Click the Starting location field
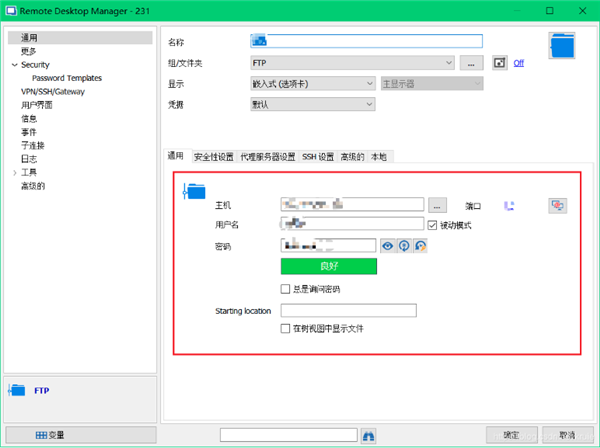Screen dimensions: 600x448 tap(348, 310)
